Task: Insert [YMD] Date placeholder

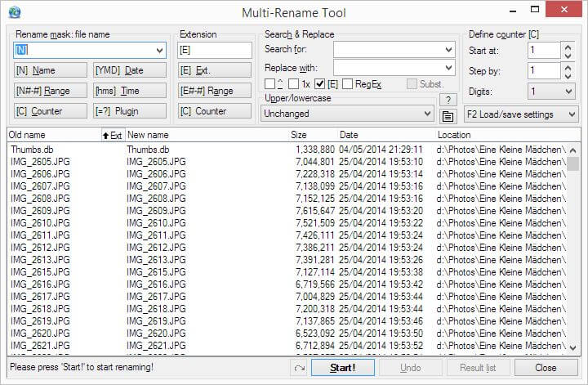Action: [x=130, y=70]
